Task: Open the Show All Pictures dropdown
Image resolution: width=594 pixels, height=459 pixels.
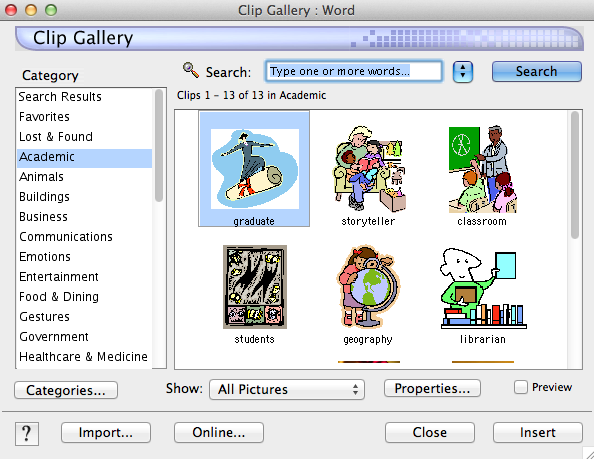Action: click(287, 389)
